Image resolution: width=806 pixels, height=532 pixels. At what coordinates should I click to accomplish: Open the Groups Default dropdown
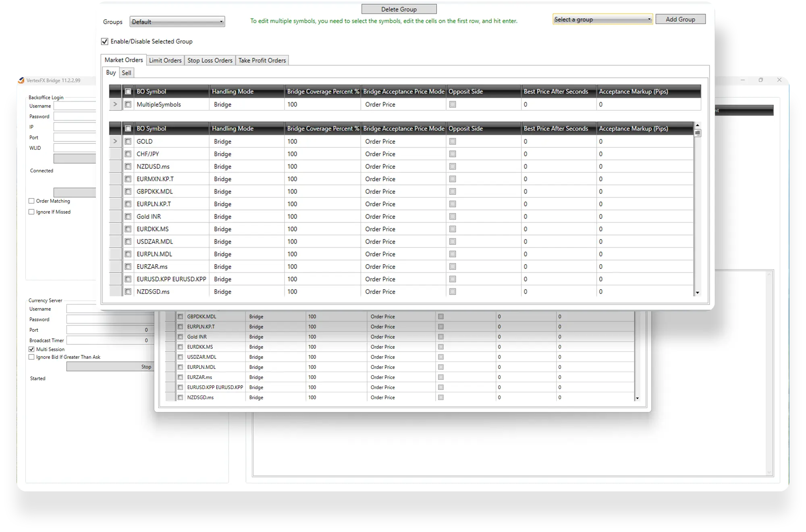tap(177, 22)
